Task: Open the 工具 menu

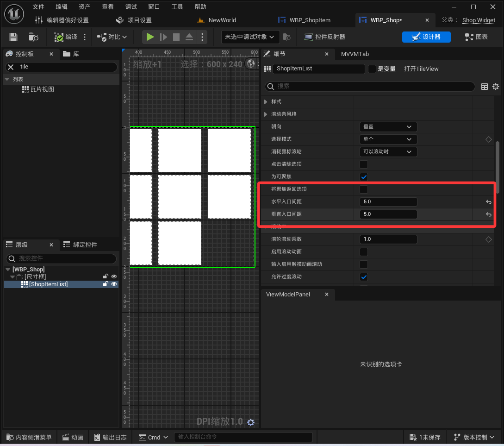Action: pyautogui.click(x=177, y=7)
